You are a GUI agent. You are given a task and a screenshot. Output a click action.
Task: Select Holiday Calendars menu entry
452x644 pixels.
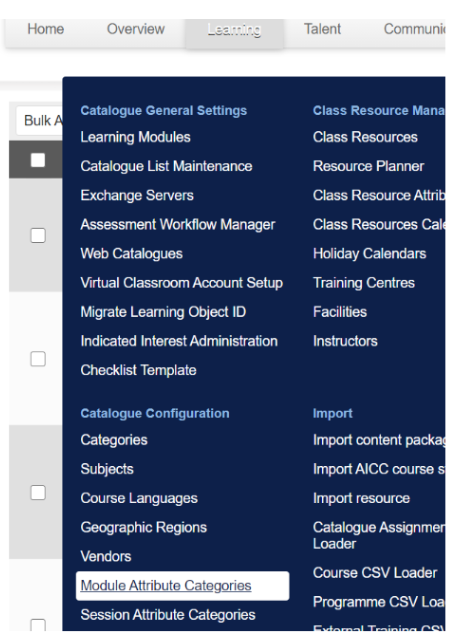(x=369, y=254)
